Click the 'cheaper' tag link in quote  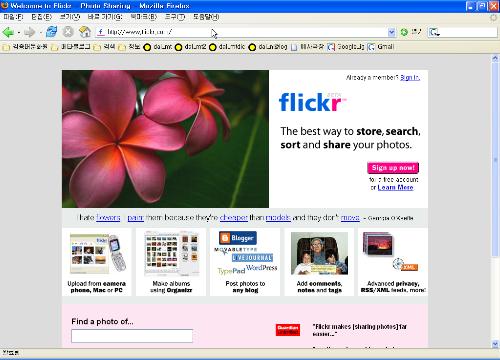pos(234,218)
